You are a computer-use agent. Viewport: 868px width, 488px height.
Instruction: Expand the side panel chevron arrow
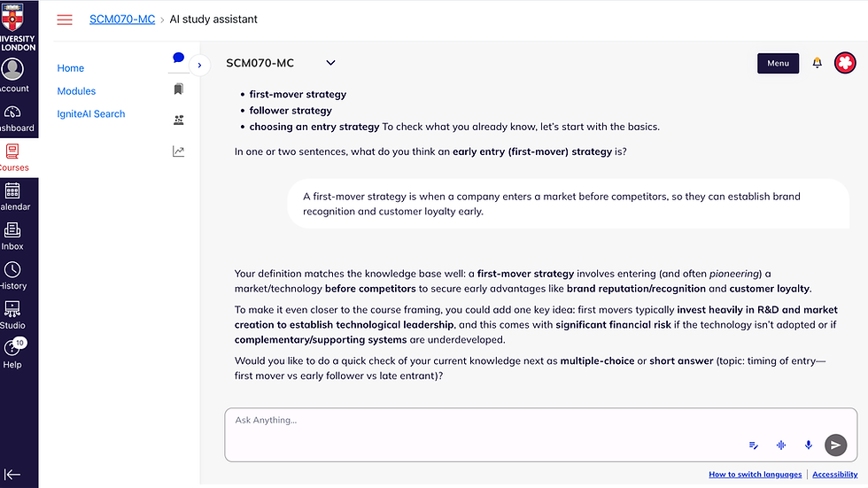coord(199,66)
